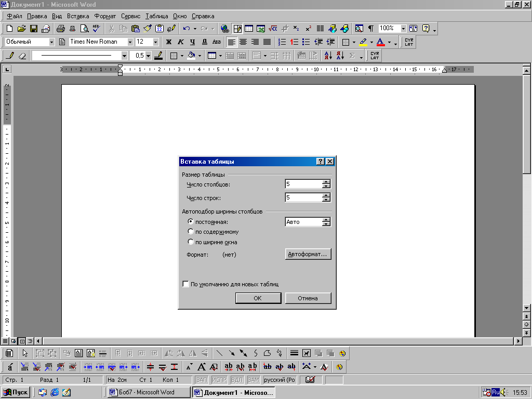This screenshot has width=532, height=399.
Task: Open the line weight 0,5 dropdown
Action: point(148,56)
